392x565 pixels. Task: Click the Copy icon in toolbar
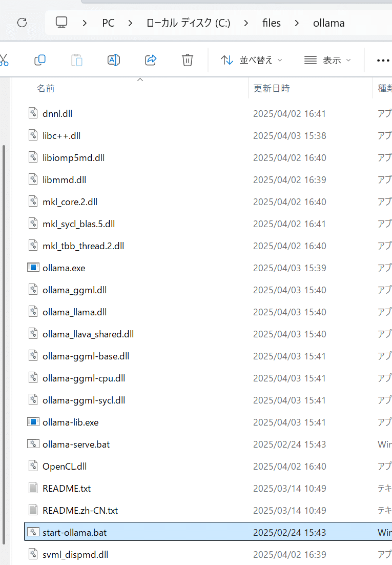[x=39, y=60]
